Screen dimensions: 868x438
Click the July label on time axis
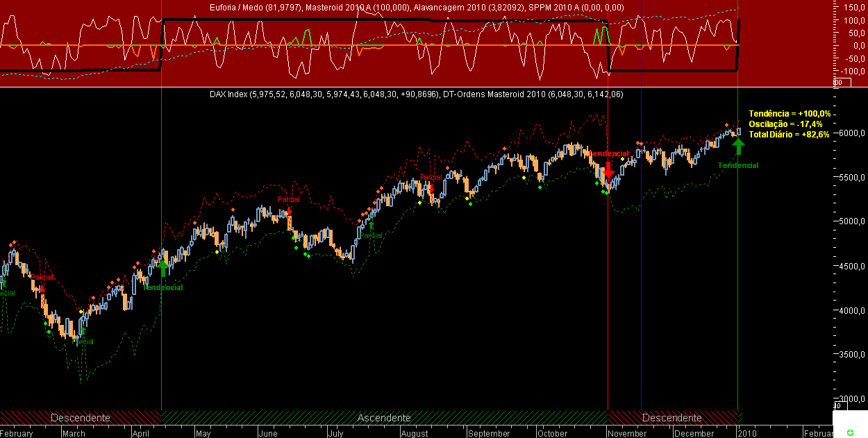pyautogui.click(x=335, y=433)
